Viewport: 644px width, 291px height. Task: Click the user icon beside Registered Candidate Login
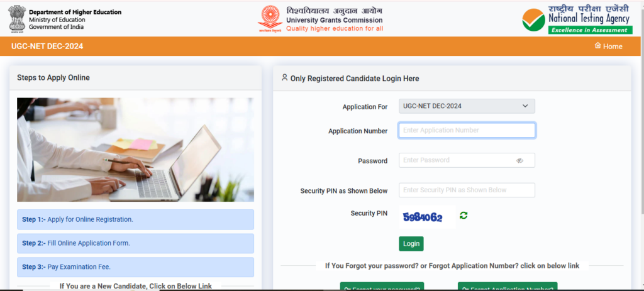coord(284,77)
